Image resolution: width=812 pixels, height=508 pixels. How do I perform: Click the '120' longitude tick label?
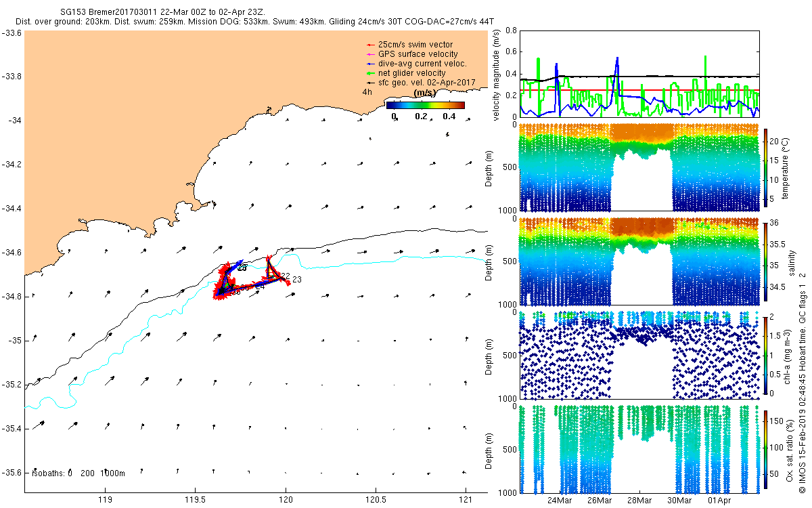pos(286,501)
